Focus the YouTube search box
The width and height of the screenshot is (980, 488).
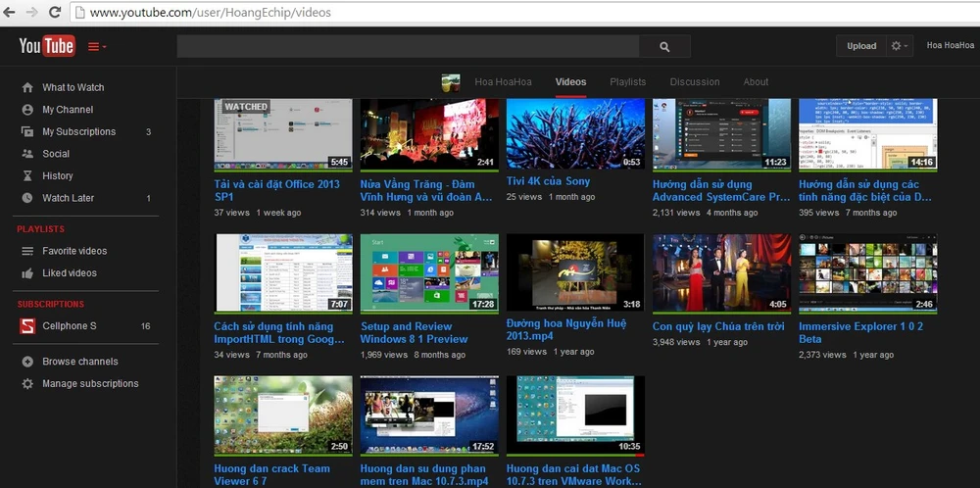point(408,46)
